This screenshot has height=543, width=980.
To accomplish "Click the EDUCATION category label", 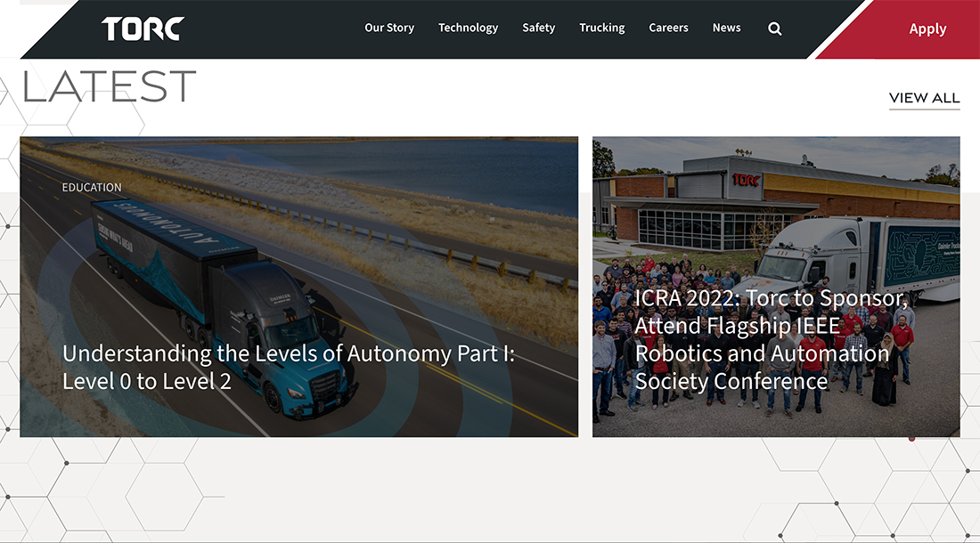I will tap(92, 187).
